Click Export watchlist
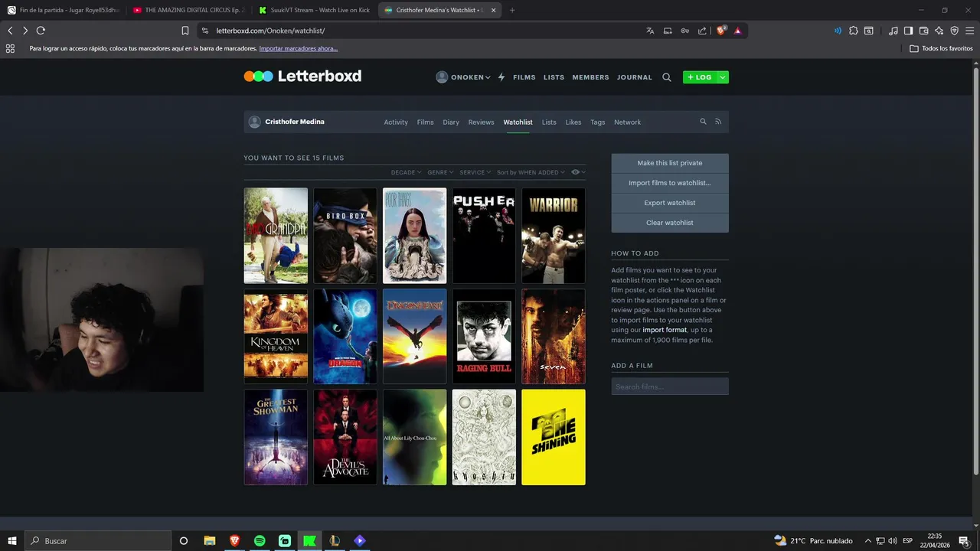 [670, 203]
